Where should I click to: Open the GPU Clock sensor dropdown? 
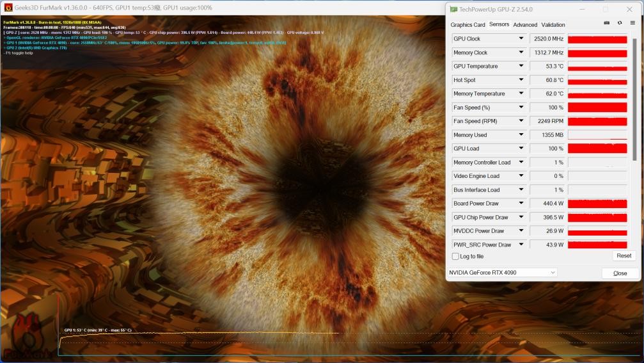(x=521, y=39)
